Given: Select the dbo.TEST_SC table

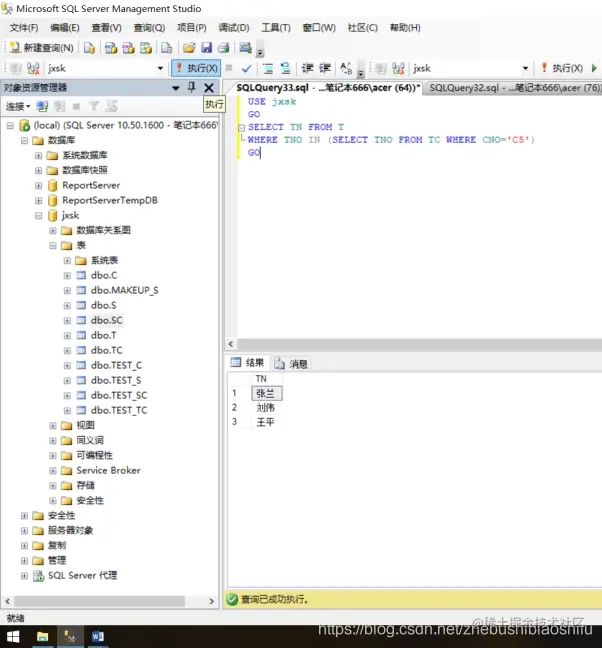Looking at the screenshot, I should click(119, 395).
